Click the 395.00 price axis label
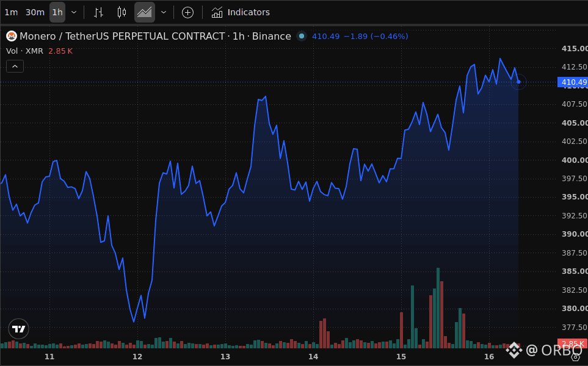Screen dimensions: 588x366 click(x=575, y=197)
